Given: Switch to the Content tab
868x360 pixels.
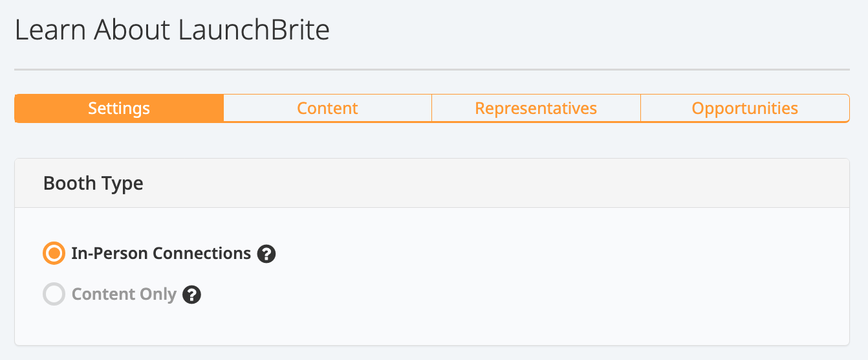Looking at the screenshot, I should click(x=328, y=108).
